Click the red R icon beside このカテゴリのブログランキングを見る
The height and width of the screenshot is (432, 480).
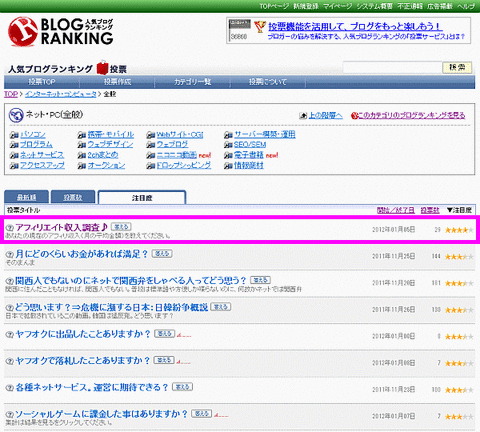pos(354,116)
